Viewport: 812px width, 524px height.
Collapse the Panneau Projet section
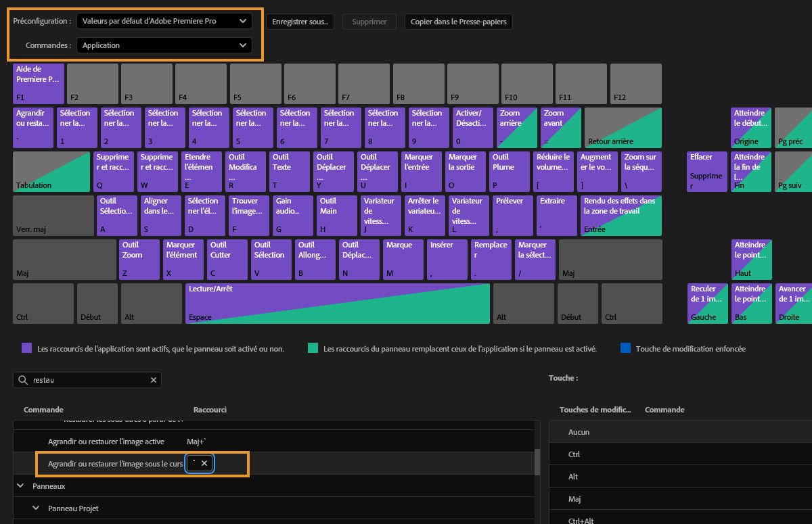pos(37,507)
